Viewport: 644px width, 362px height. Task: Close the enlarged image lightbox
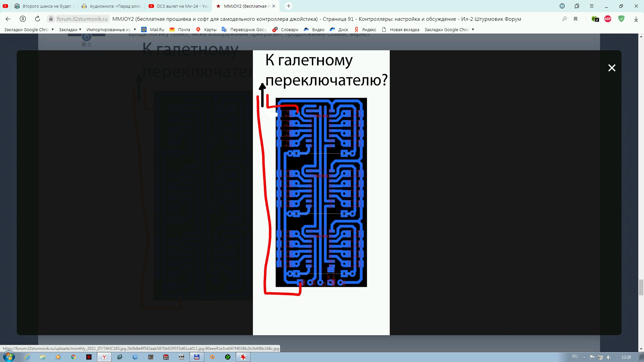[612, 68]
